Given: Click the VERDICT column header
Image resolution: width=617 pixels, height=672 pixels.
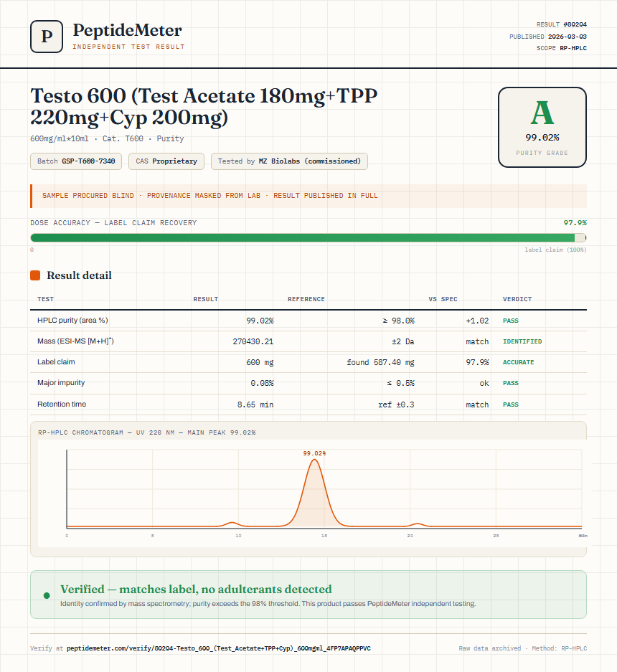Looking at the screenshot, I should click(x=517, y=299).
